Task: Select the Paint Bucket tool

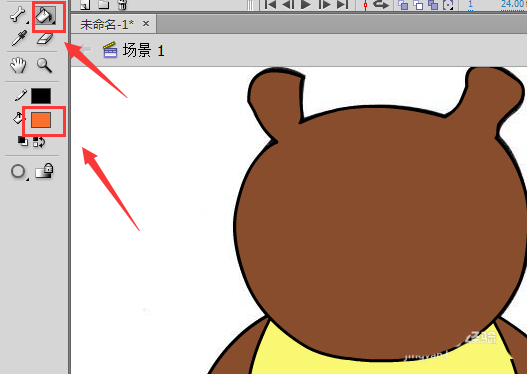Action: click(46, 15)
